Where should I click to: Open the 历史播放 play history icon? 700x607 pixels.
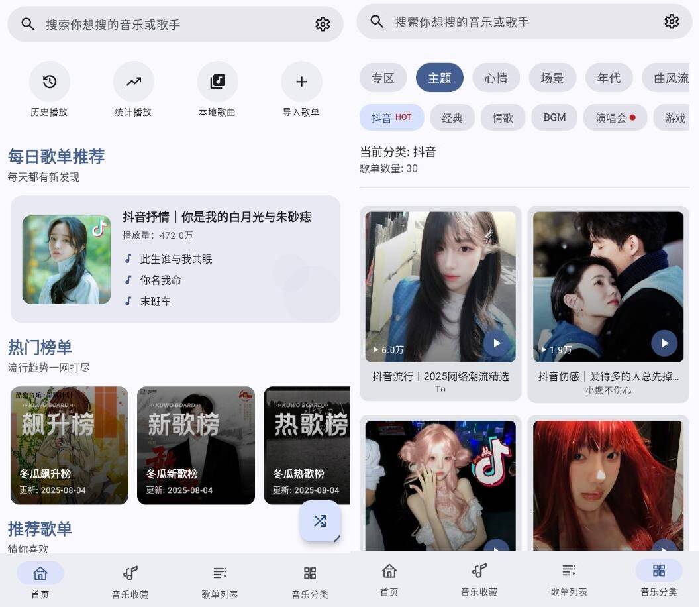pos(49,81)
